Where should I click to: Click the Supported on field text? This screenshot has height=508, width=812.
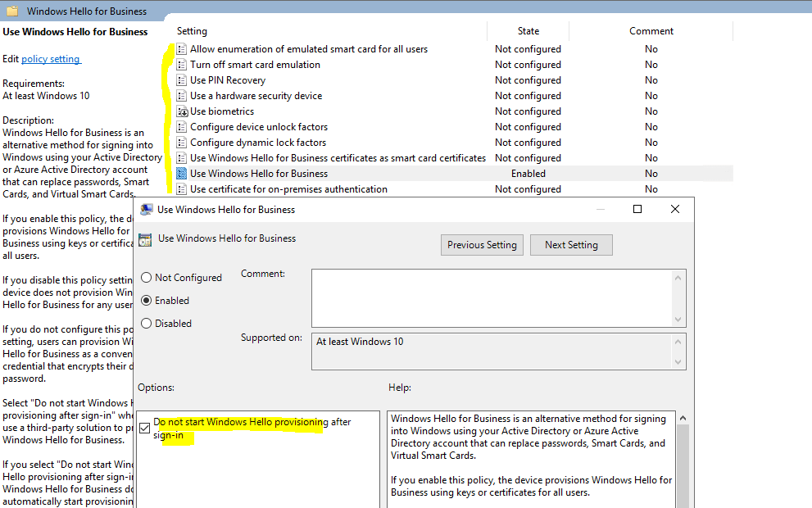click(360, 342)
